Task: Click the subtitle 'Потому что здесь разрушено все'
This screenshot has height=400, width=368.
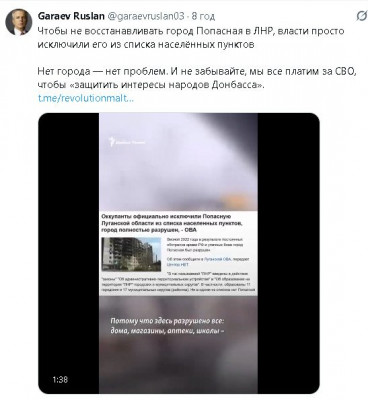Action: point(167,321)
